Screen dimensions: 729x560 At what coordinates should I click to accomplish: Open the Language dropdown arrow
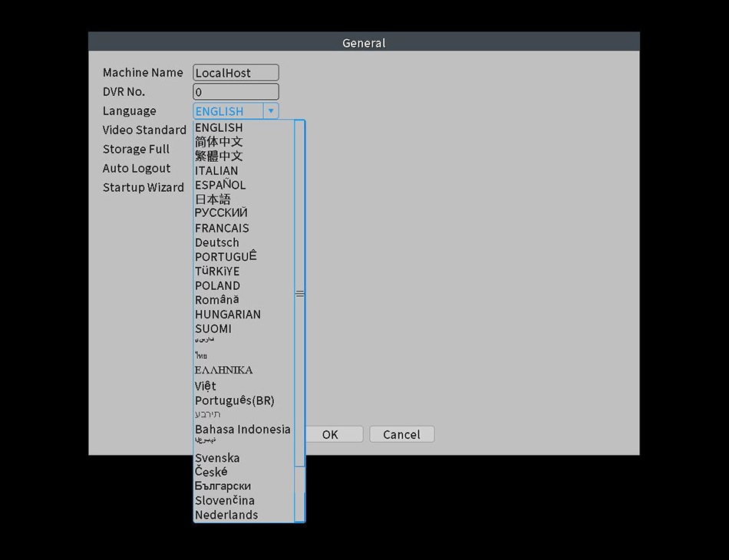(x=271, y=111)
